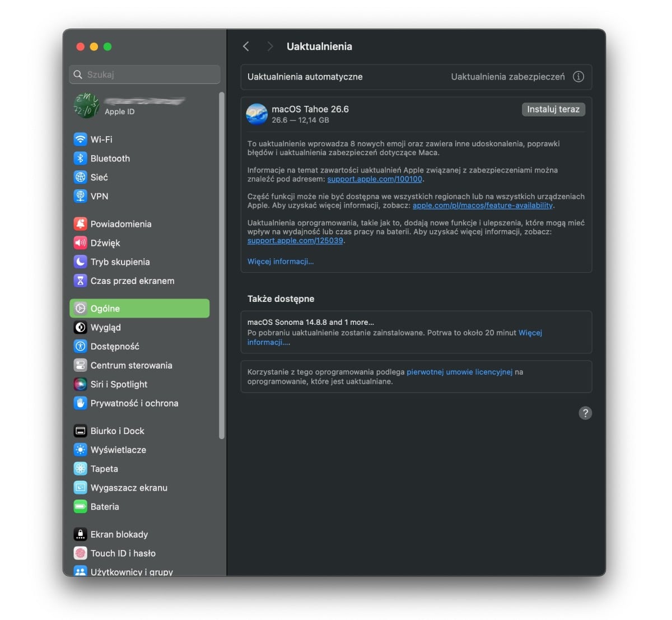Open Tryb skupienia moon icon
672x620 pixels.
80,262
